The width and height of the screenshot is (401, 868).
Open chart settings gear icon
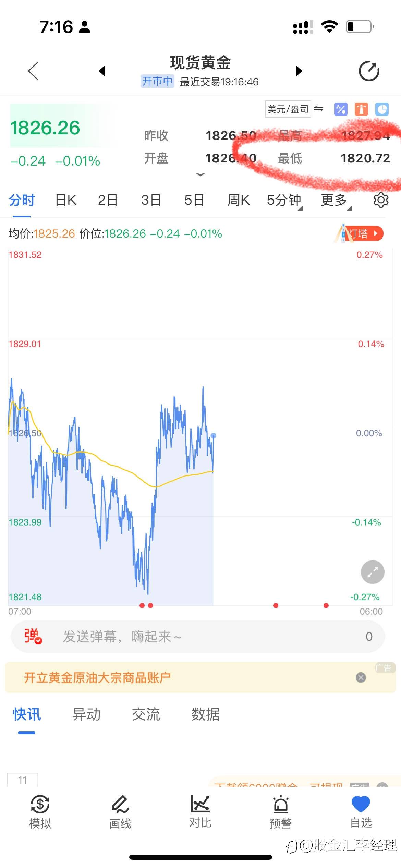(x=380, y=200)
